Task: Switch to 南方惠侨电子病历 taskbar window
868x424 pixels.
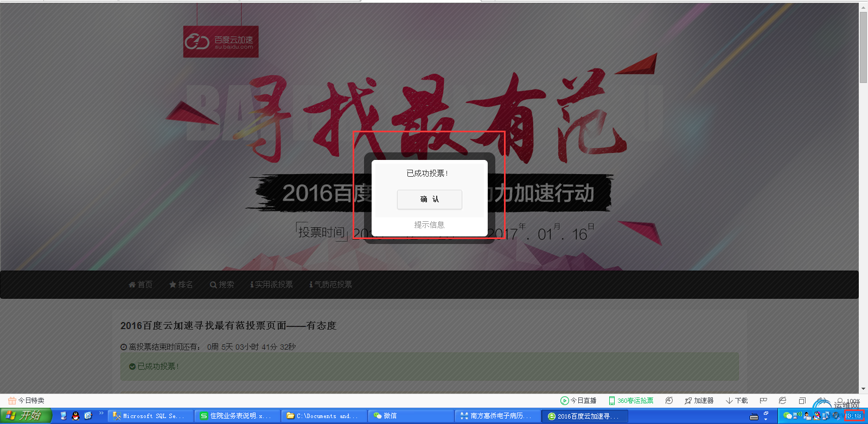Action: [497, 416]
